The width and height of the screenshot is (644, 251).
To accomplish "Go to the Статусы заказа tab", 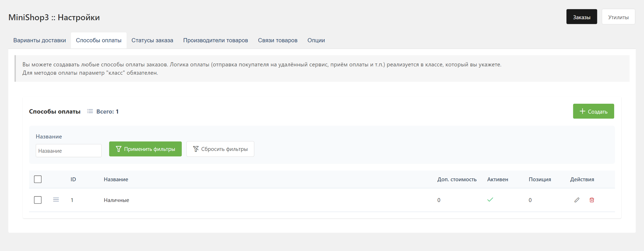I will [x=152, y=40].
